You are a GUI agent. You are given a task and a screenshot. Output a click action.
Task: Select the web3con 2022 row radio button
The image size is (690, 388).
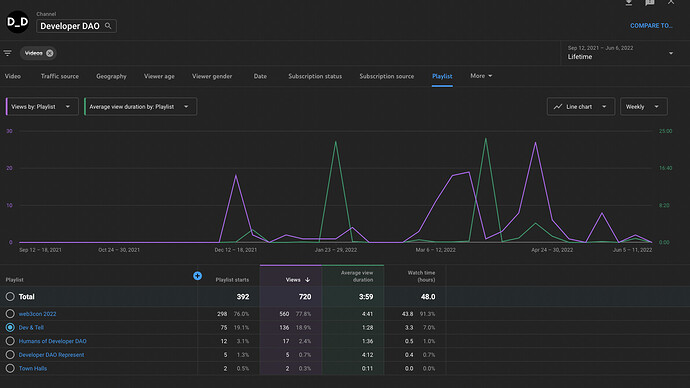10,314
